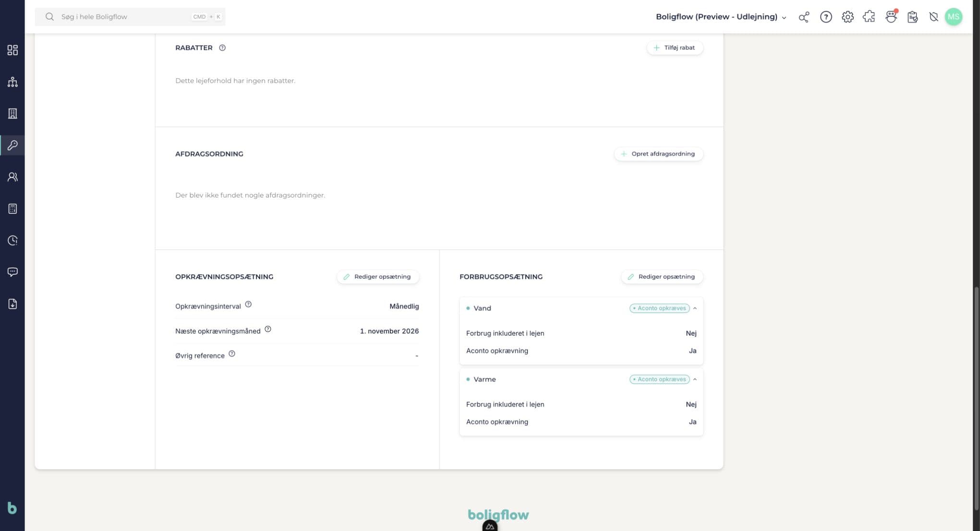Open the clock history sidebar icon
Screen dimensions: 980x531
click(x=12, y=240)
